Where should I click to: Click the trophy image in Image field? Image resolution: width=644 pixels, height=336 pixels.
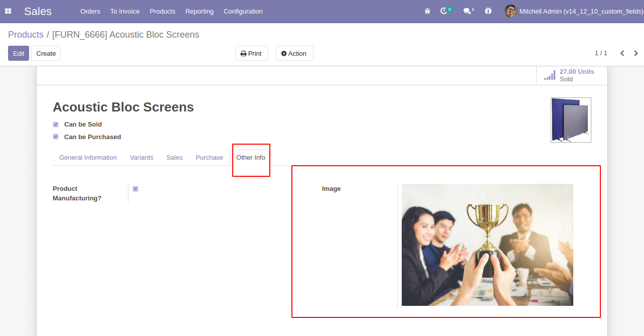click(x=488, y=245)
